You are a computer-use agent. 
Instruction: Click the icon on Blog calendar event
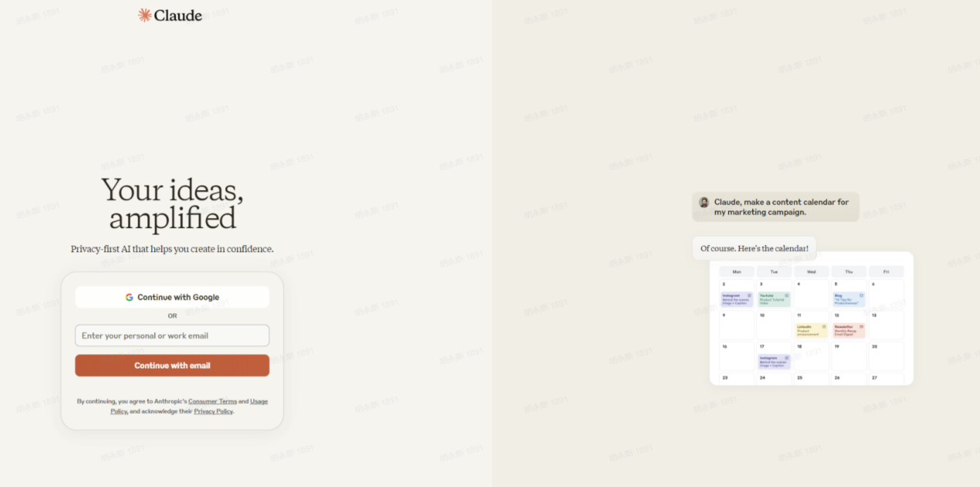click(861, 295)
